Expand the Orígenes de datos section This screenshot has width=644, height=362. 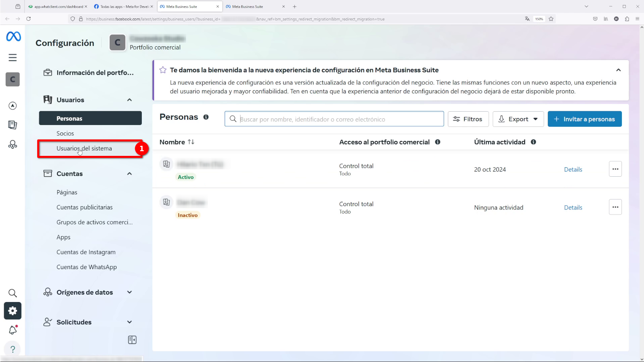point(129,292)
